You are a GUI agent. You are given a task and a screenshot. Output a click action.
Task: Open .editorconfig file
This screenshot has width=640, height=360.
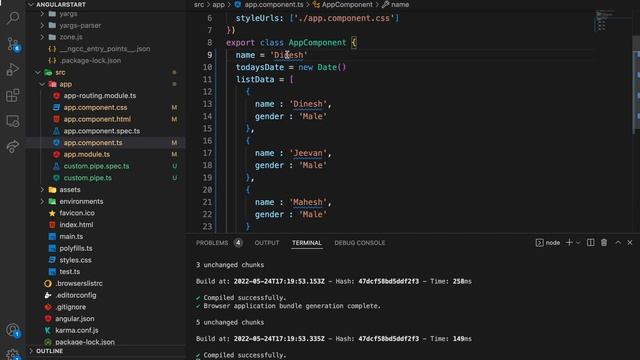[76, 295]
